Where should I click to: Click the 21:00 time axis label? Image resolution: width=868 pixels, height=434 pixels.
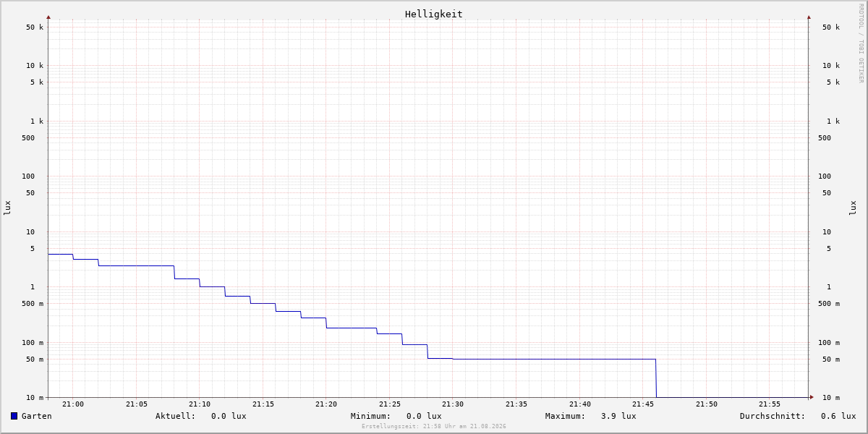[73, 404]
